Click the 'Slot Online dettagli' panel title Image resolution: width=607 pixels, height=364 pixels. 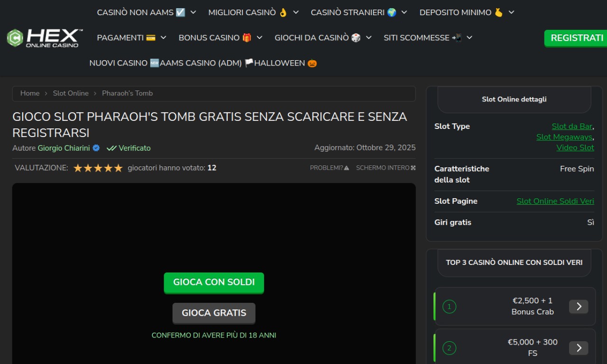(x=514, y=99)
